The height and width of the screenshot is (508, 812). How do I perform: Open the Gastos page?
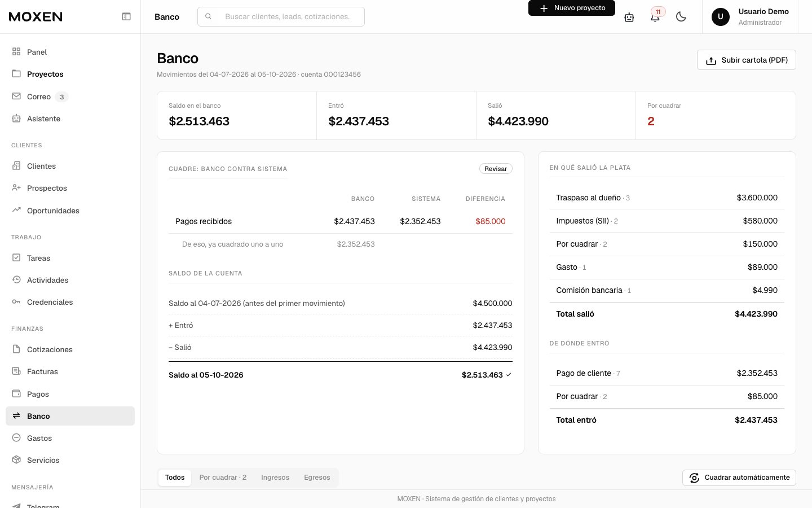pyautogui.click(x=70, y=438)
